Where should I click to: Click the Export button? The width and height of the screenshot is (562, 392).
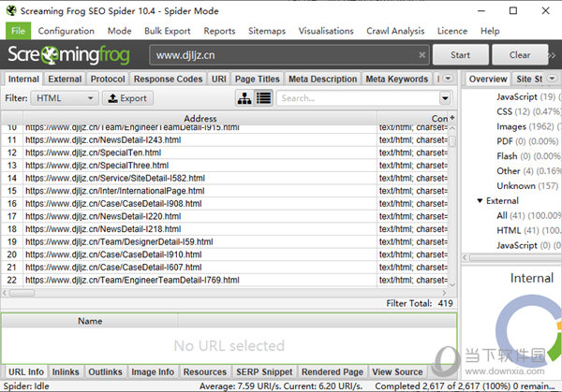coord(127,98)
